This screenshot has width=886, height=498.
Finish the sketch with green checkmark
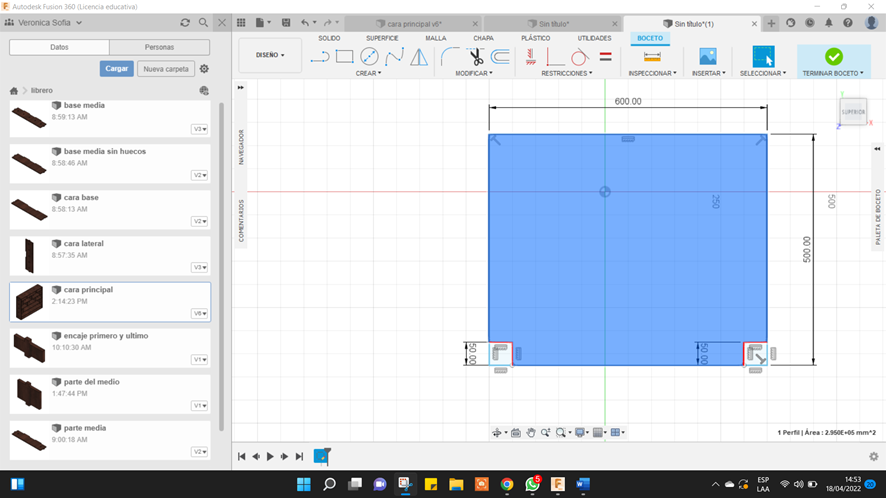833,57
